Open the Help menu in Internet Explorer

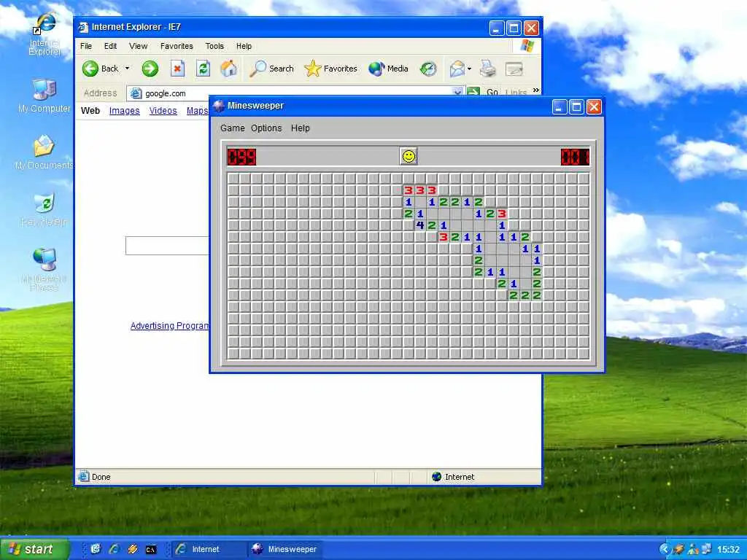point(244,46)
